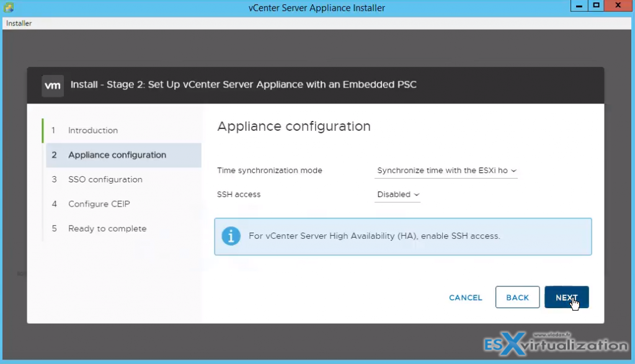Viewport: 635px width, 364px height.
Task: Click the NEXT button
Action: [566, 297]
